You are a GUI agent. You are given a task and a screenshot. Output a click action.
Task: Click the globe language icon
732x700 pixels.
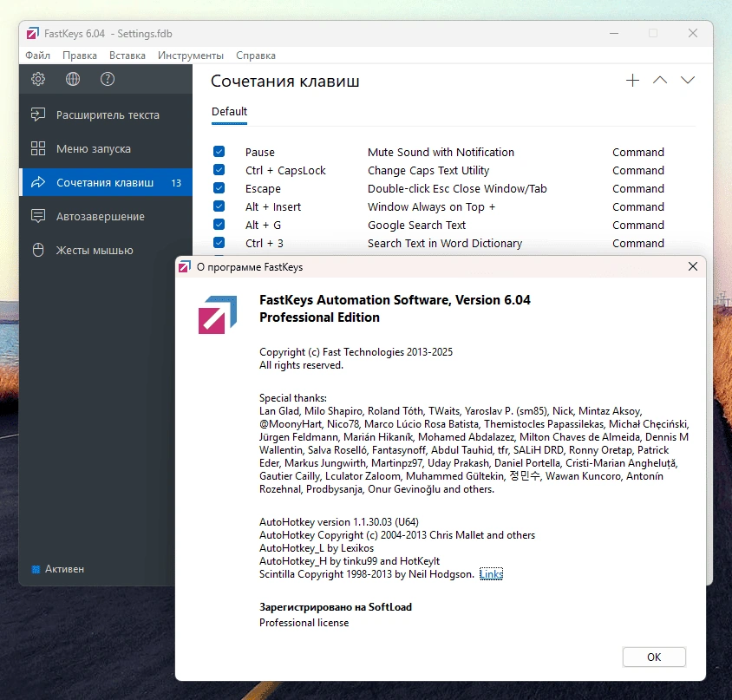[72, 79]
